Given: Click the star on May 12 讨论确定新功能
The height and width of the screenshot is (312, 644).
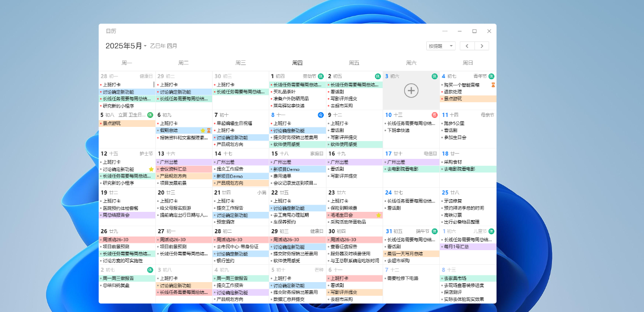Looking at the screenshot, I should pos(151,169).
